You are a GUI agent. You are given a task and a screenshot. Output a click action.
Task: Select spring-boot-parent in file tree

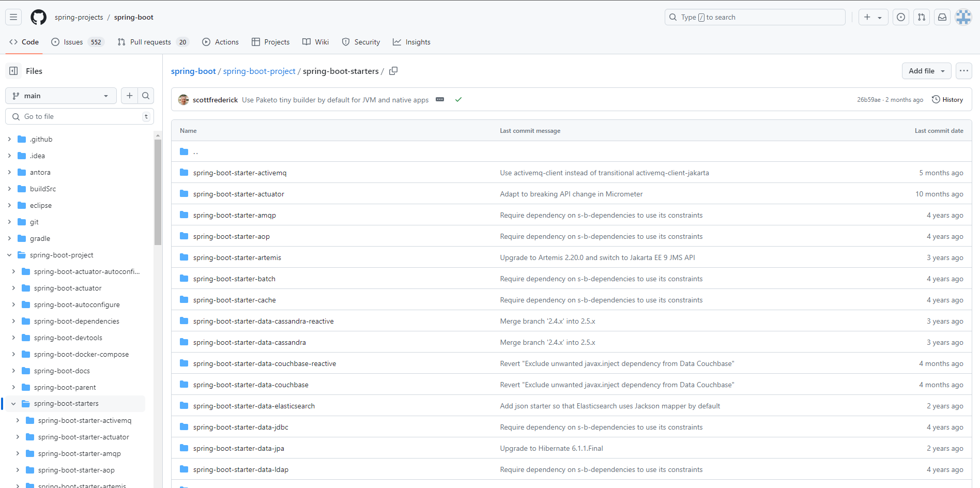65,387
